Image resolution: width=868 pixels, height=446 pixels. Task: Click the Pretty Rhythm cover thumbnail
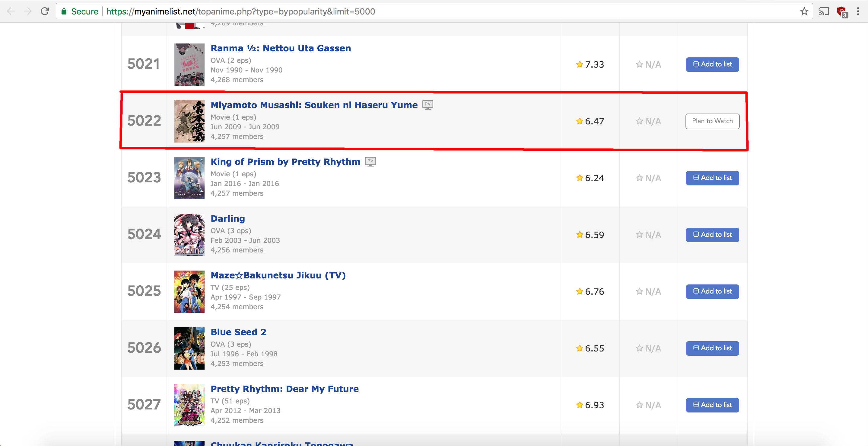coord(189,405)
